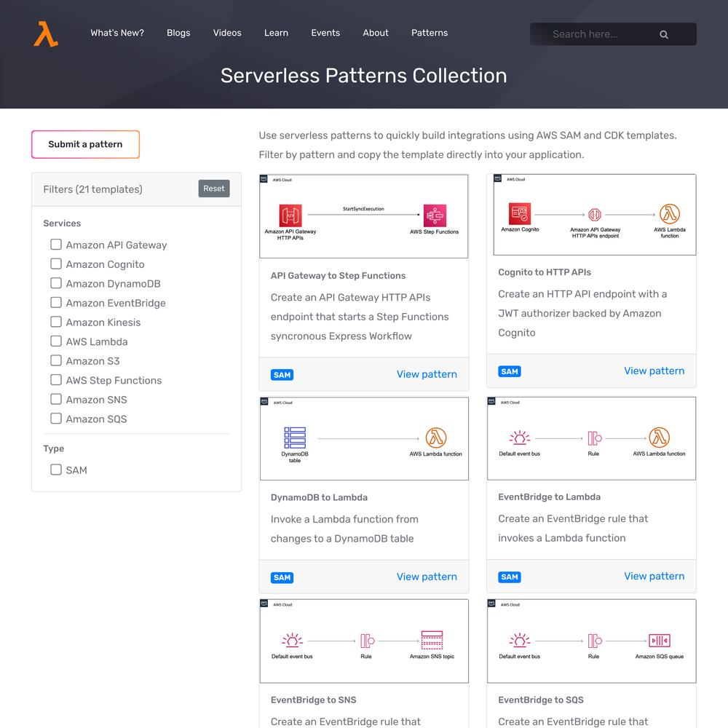The width and height of the screenshot is (728, 728).
Task: Go to the Blogs section
Action: pyautogui.click(x=178, y=33)
